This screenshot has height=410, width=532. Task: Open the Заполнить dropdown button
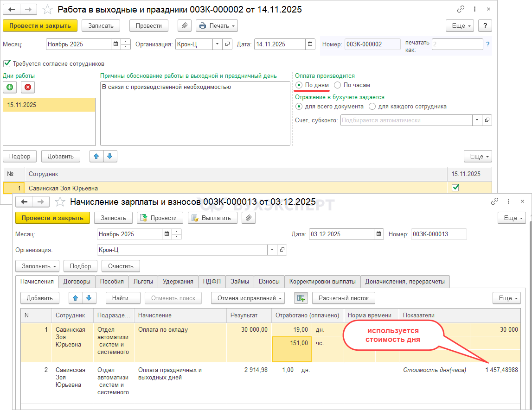pos(38,266)
